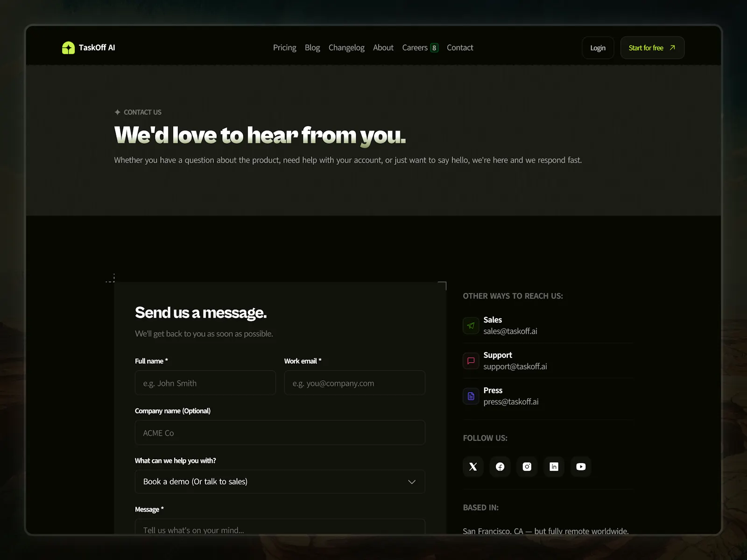Click the Careers badge showing 8
The height and width of the screenshot is (560, 747).
pyautogui.click(x=434, y=48)
